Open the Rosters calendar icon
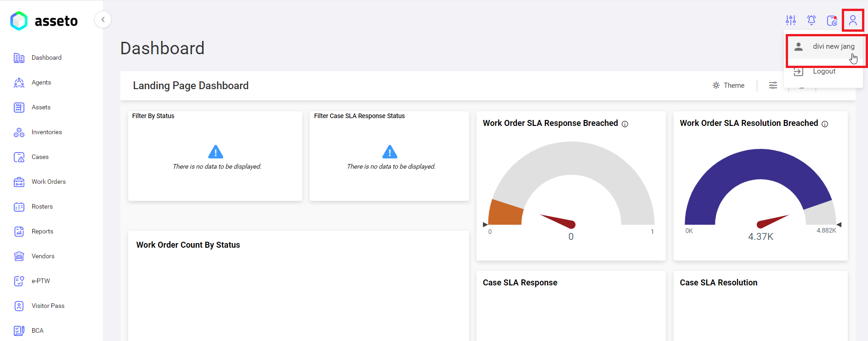This screenshot has height=341, width=868. pyautogui.click(x=19, y=207)
